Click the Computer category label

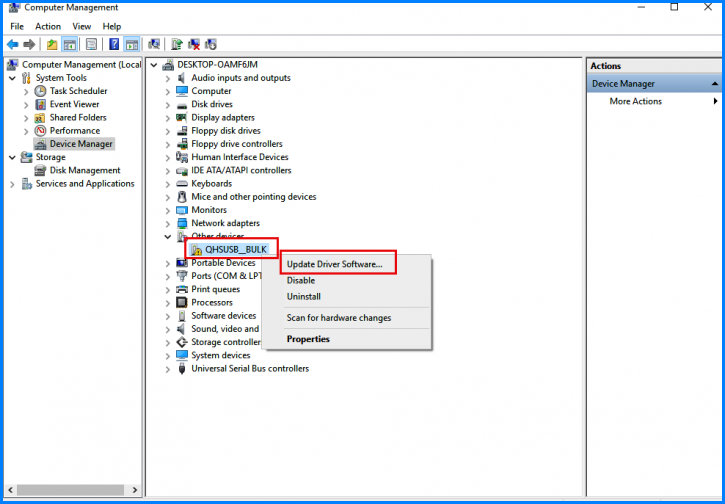pyautogui.click(x=211, y=91)
